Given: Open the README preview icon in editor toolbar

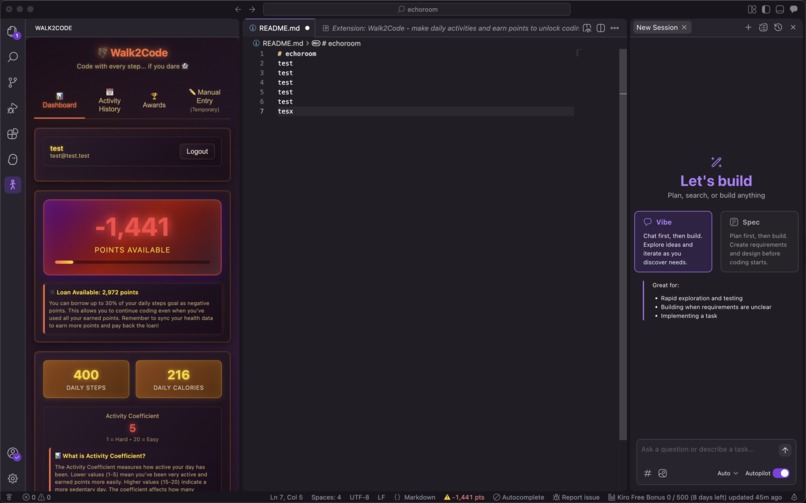Looking at the screenshot, I should tap(587, 28).
